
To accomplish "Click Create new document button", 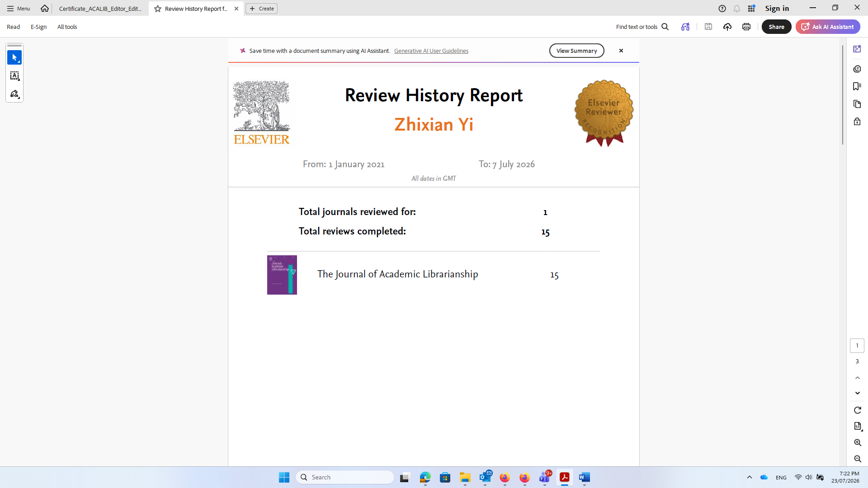I will [x=262, y=9].
